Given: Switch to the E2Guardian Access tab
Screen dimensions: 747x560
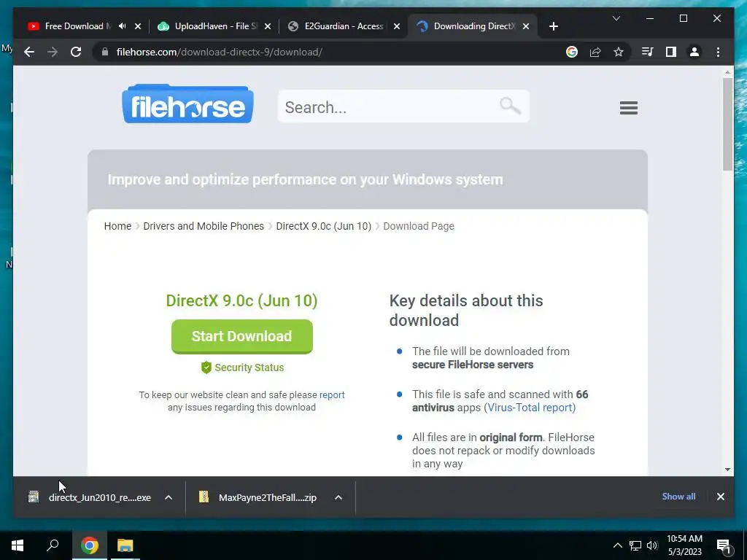Looking at the screenshot, I should point(343,26).
